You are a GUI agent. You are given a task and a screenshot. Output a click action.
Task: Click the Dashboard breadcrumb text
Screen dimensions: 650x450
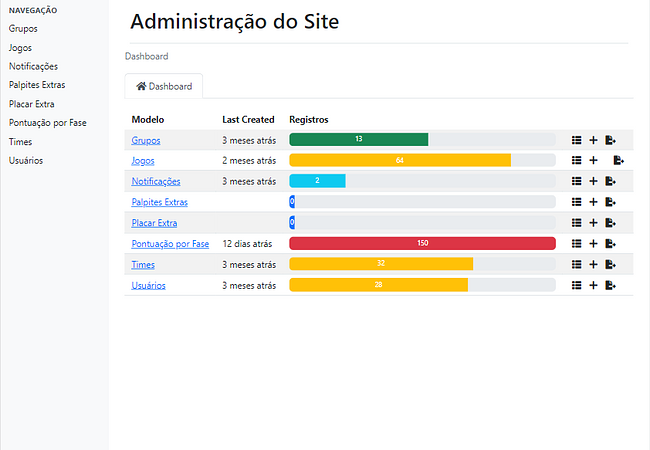click(x=147, y=56)
